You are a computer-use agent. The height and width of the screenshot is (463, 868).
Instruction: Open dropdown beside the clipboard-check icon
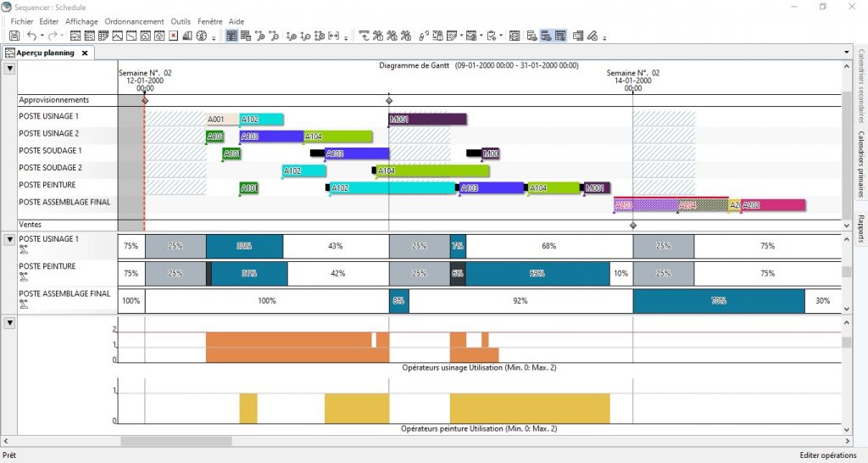tap(501, 36)
